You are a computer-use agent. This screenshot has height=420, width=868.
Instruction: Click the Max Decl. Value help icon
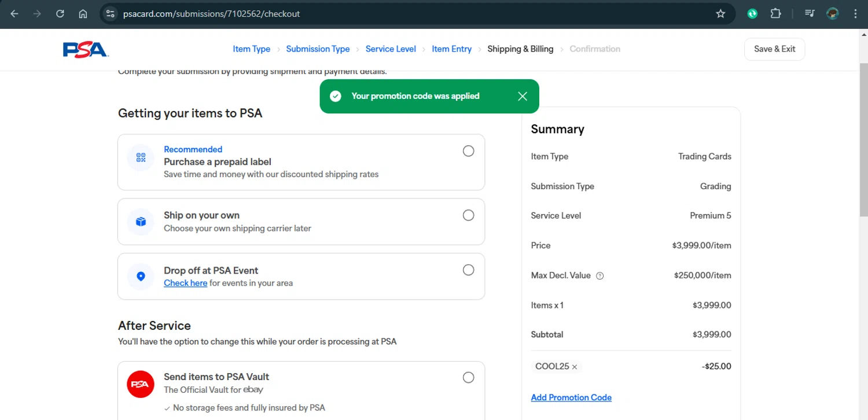(599, 276)
